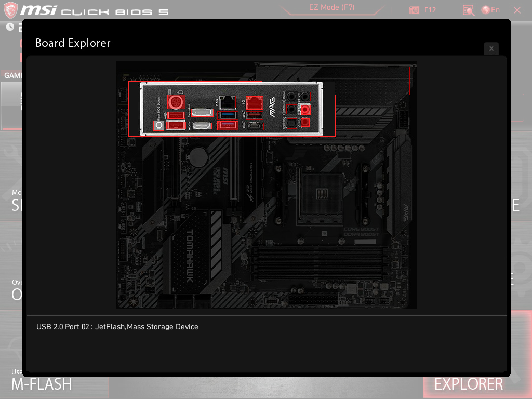The width and height of the screenshot is (532, 399).
Task: Select the USB Type-C port
Action: coord(255,126)
